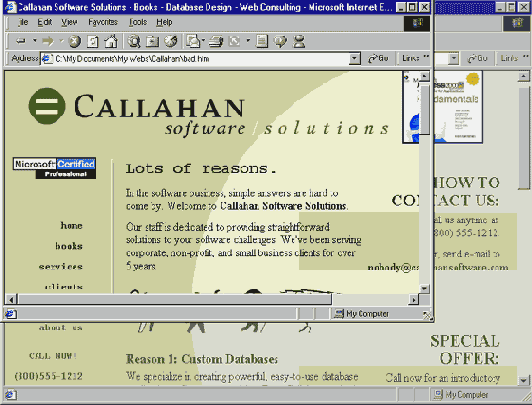Expand the address bar dropdown list
The height and width of the screenshot is (405, 532).
(x=354, y=59)
